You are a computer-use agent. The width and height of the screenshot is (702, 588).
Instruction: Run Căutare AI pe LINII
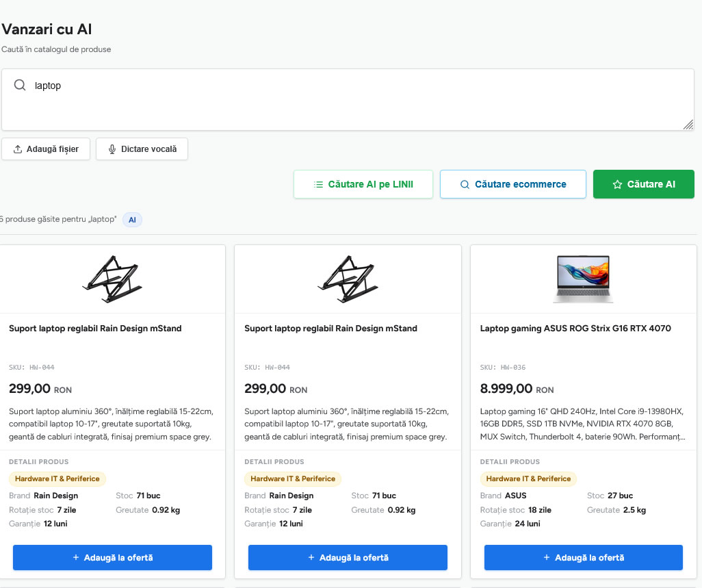[363, 184]
